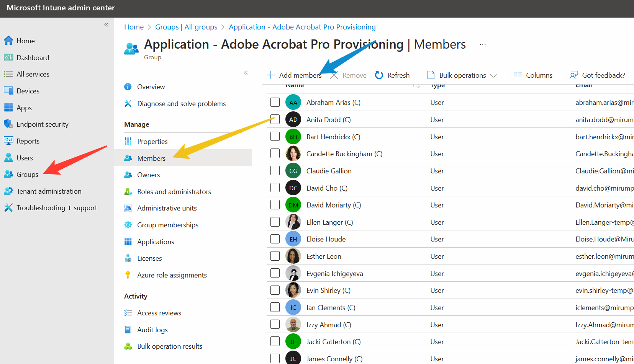The image size is (634, 364).
Task: Open the Tenant administration gear icon
Action: click(8, 191)
